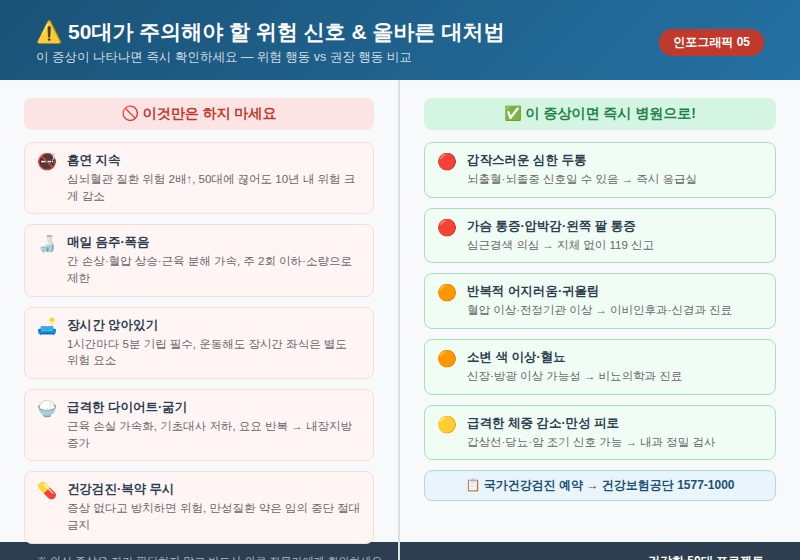Select the 이 증상이면 즉시 병원으로! heading text
This screenshot has width=800, height=560.
tap(610, 113)
